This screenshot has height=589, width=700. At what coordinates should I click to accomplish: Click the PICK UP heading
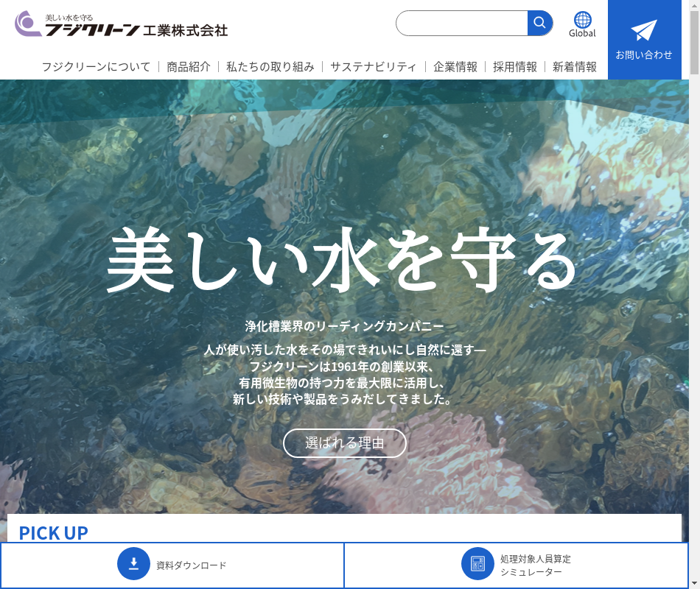pyautogui.click(x=53, y=532)
